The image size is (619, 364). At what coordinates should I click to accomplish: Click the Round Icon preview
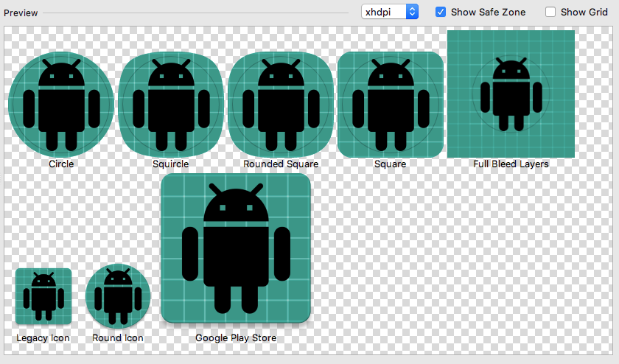(118, 296)
